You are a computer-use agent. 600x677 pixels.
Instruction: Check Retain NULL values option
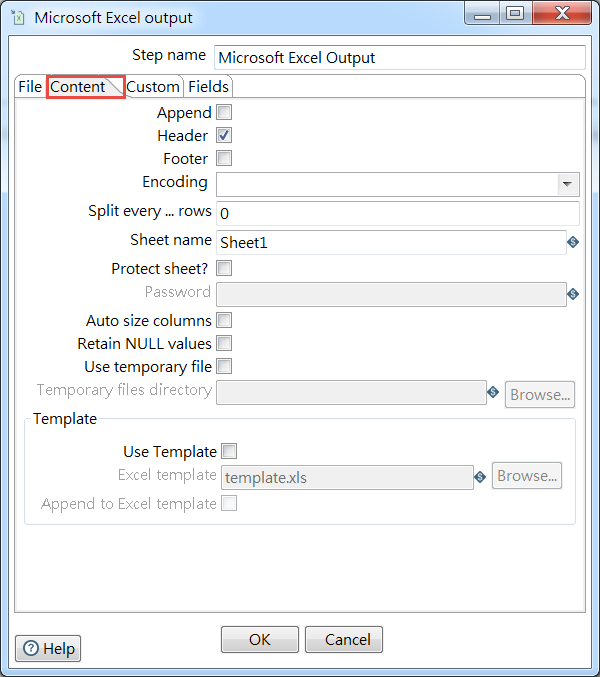224,343
